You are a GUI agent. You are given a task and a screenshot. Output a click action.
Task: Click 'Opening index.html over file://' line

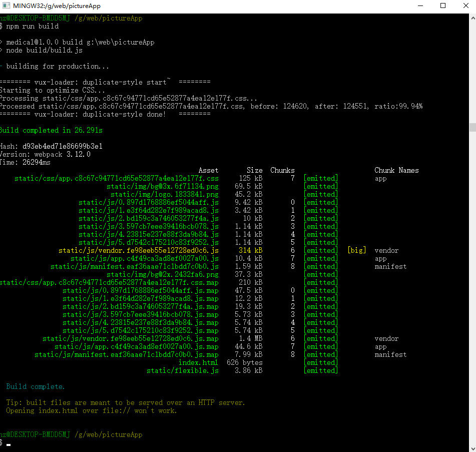92,411
